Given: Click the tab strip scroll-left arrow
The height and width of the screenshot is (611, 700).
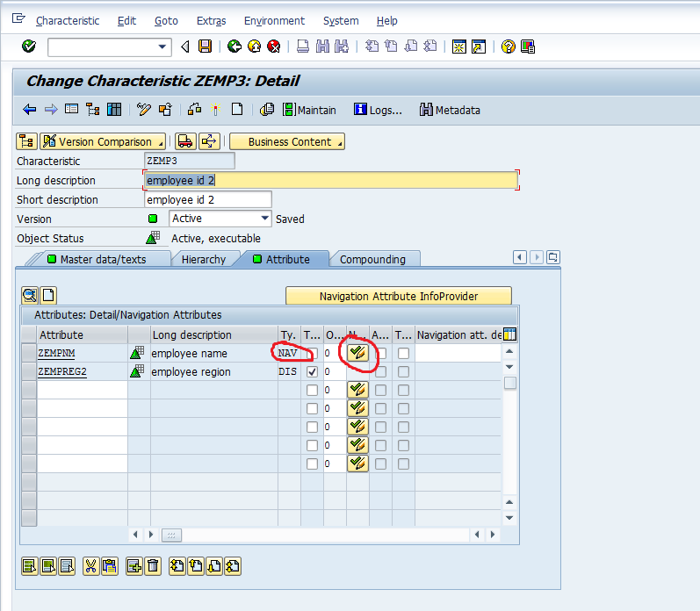Looking at the screenshot, I should 520,257.
